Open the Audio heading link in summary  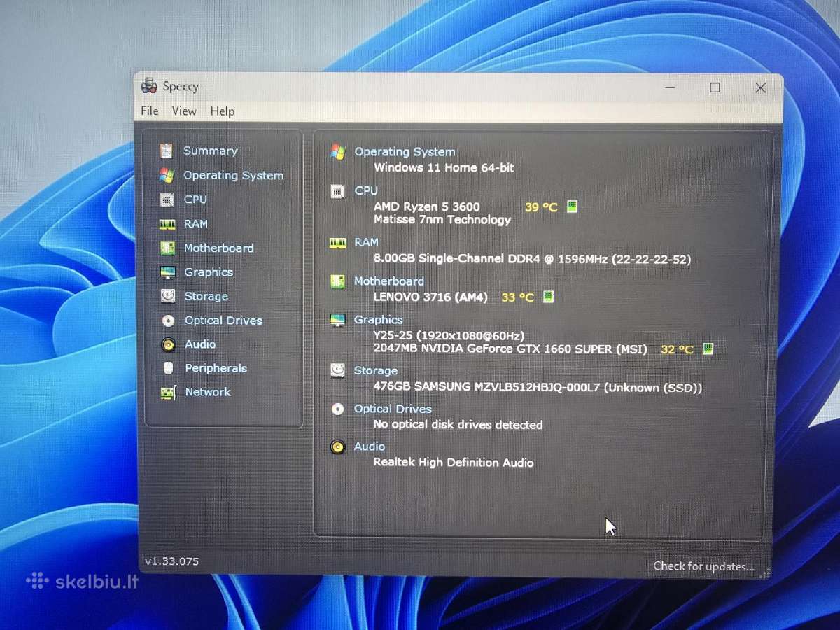pos(370,447)
